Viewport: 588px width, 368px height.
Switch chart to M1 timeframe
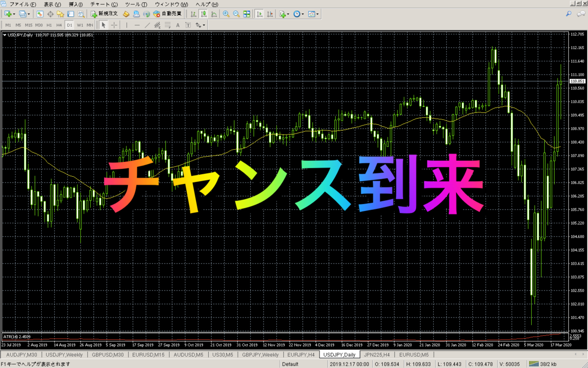[8, 25]
